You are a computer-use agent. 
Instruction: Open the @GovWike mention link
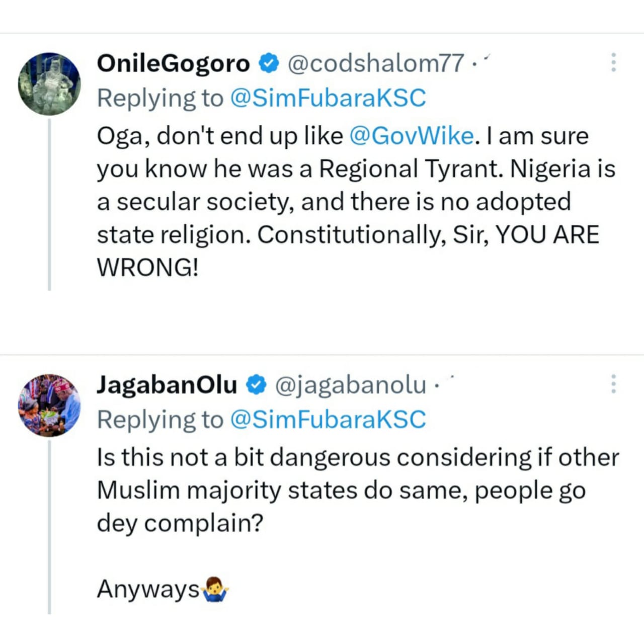pyautogui.click(x=411, y=136)
